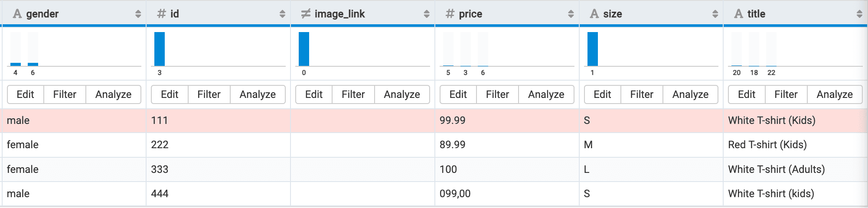Screen dimensions: 868x208
Task: Select the Red T-shirt (Kids) title cell
Action: pos(767,145)
